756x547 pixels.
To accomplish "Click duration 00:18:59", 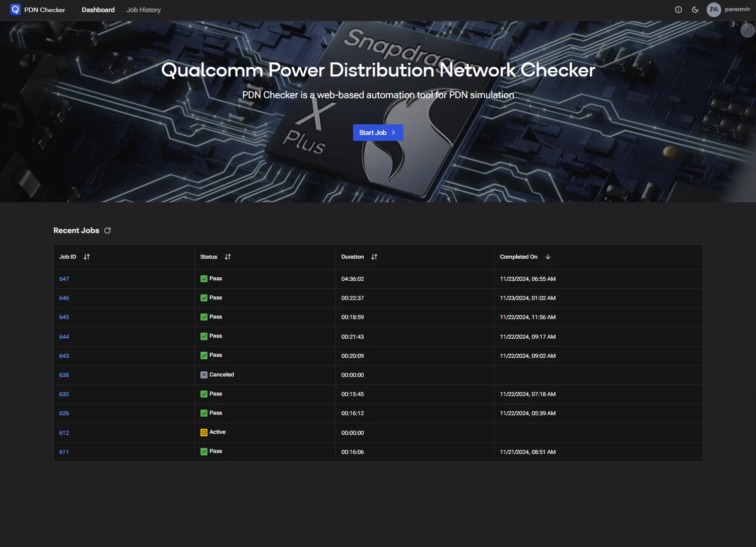I will [353, 317].
